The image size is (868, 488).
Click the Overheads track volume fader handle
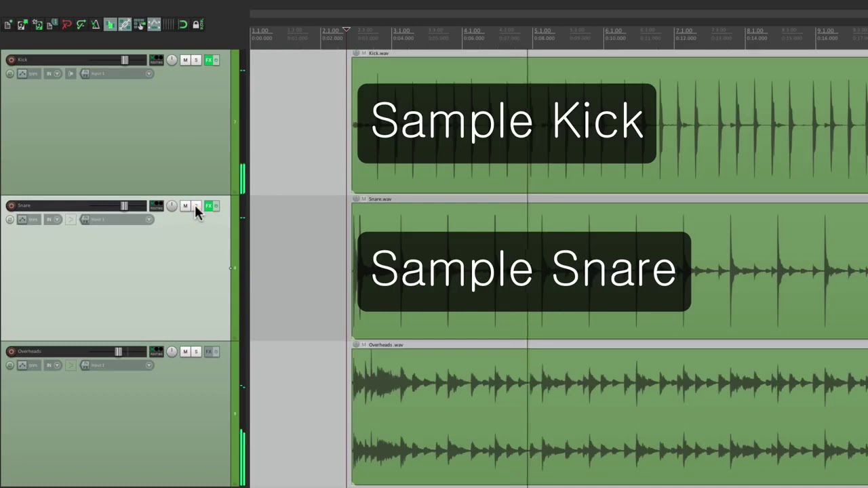point(119,351)
